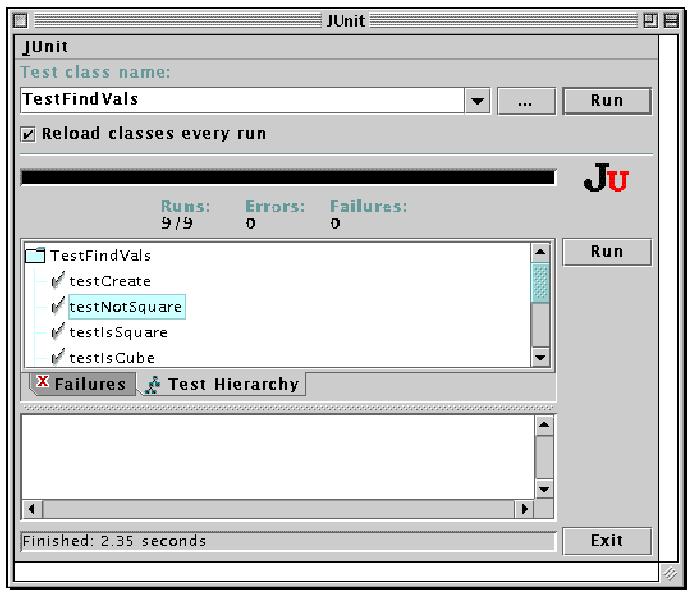Click the checkmark icon next to testIsCube
This screenshot has height=595, width=692.
point(58,357)
